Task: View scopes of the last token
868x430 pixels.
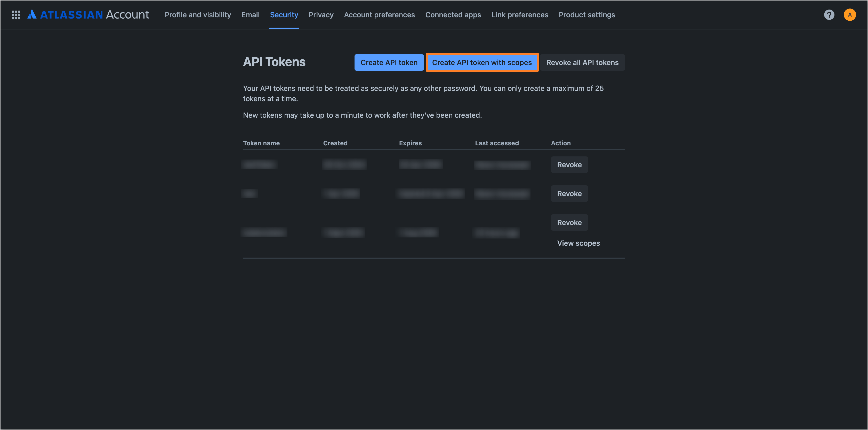Action: [x=578, y=243]
